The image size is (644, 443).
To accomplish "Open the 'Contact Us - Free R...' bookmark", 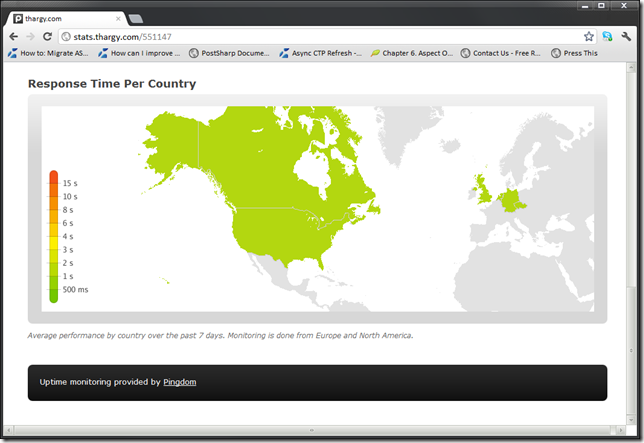I will (501, 53).
